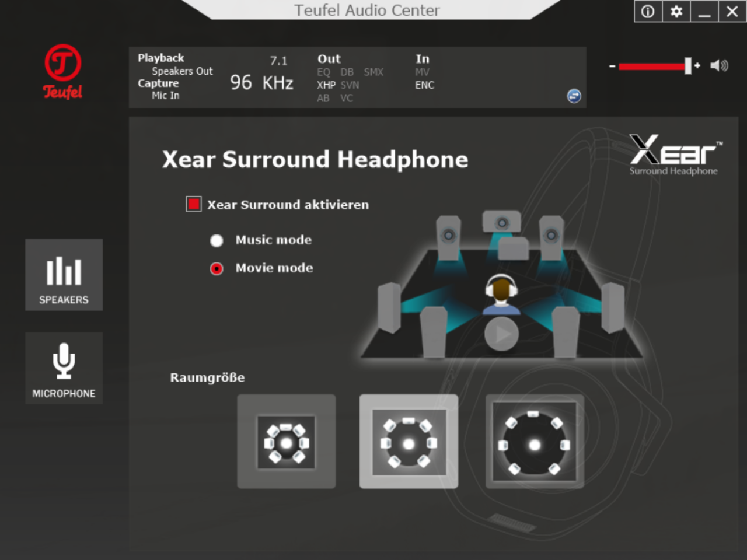Click the blue switch device icon
This screenshot has width=747, height=560.
tap(574, 96)
